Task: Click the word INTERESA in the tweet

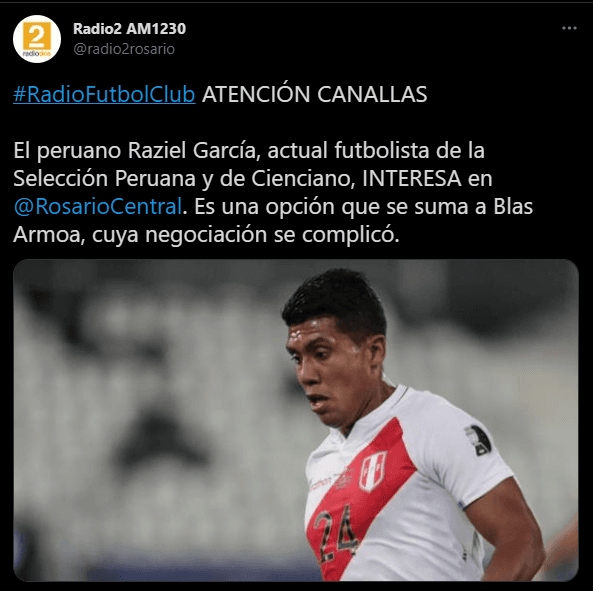Action: coord(412,178)
